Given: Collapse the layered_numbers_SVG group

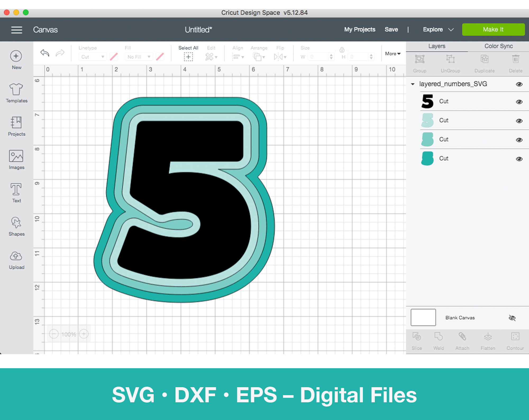Looking at the screenshot, I should (412, 84).
